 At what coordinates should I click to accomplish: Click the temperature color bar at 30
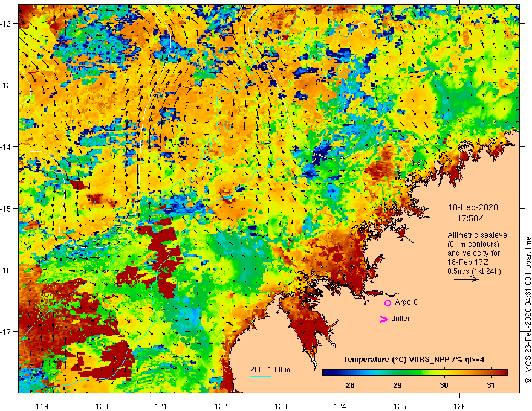tap(444, 373)
